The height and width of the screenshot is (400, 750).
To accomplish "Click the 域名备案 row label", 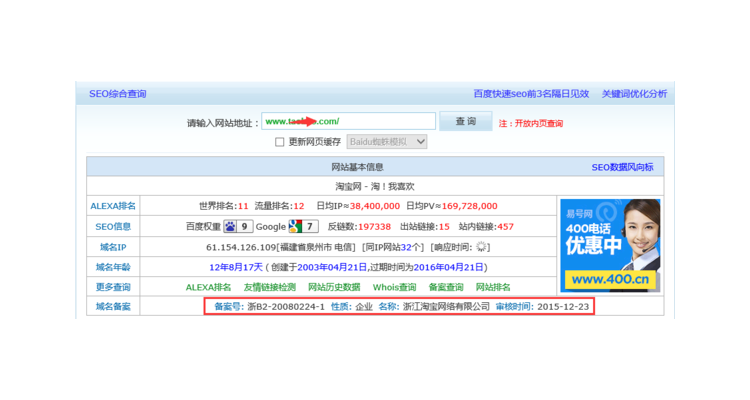I will 113,306.
